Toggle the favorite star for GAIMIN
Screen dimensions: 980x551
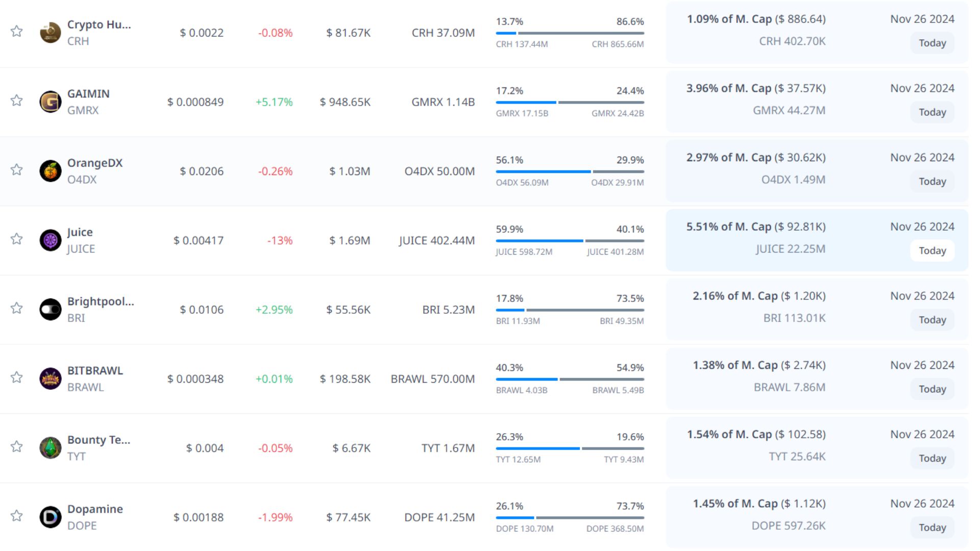(x=17, y=101)
